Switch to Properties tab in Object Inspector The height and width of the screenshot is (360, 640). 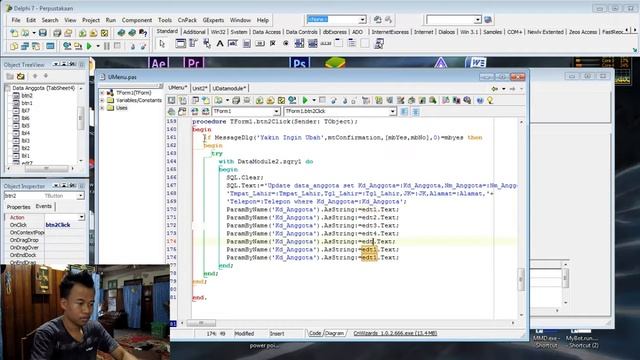click(x=18, y=207)
